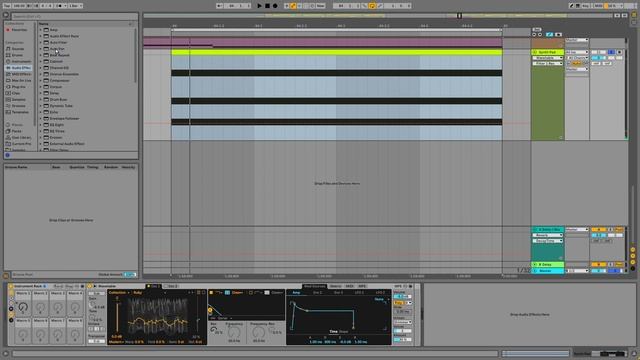Toggle Draw Mode pencil icon at top right
Screen dimensions: 640x360
571,6
